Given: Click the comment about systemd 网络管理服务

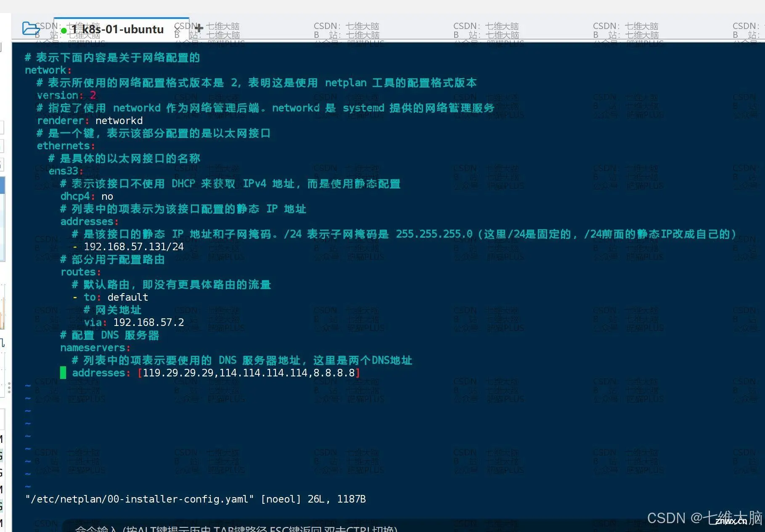Looking at the screenshot, I should click(265, 108).
